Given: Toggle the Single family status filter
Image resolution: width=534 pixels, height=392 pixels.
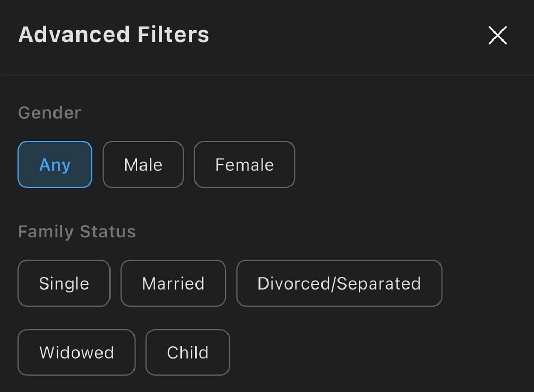Looking at the screenshot, I should pyautogui.click(x=64, y=283).
